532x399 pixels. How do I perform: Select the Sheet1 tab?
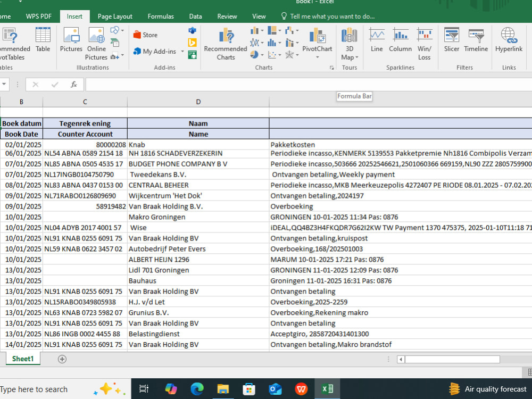pyautogui.click(x=23, y=359)
